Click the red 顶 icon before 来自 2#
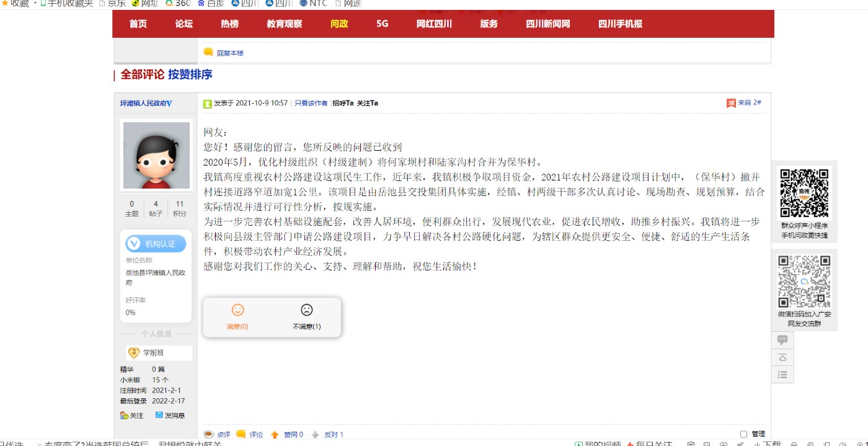This screenshot has height=446, width=868. [731, 103]
